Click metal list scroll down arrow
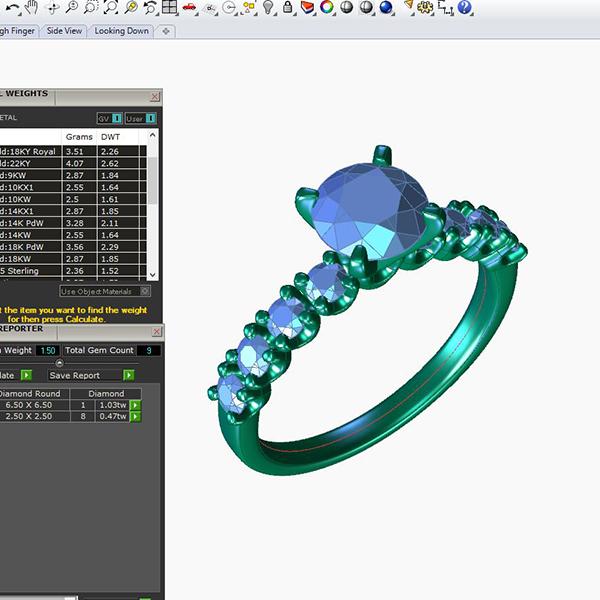 152,275
